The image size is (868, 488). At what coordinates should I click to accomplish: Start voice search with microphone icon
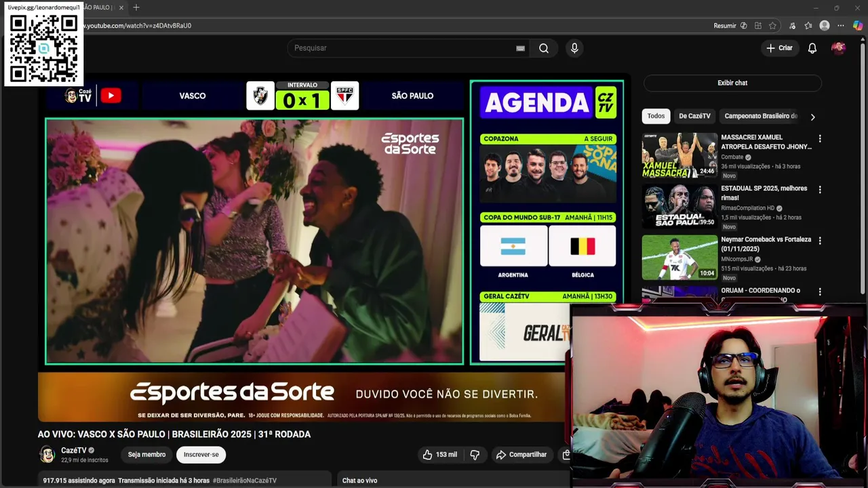tap(574, 48)
